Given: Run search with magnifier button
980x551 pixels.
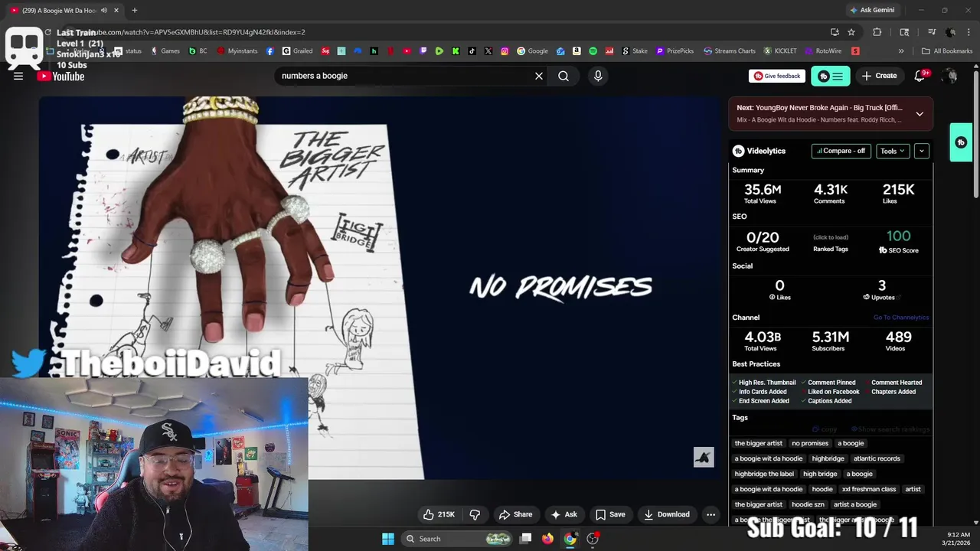Looking at the screenshot, I should click(563, 76).
